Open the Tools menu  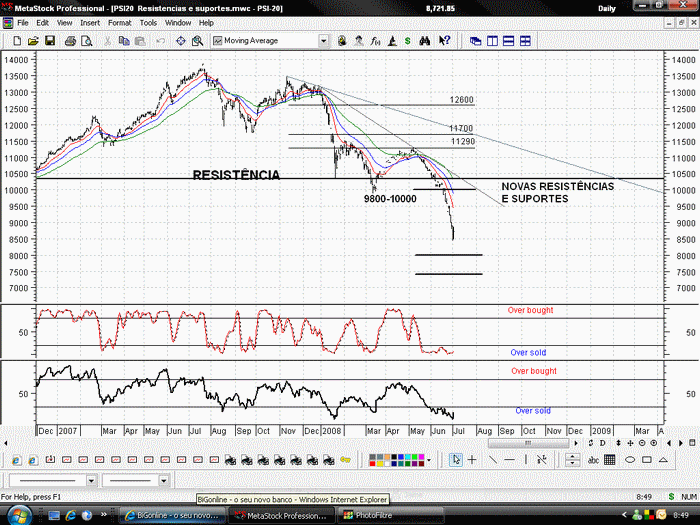tap(148, 23)
